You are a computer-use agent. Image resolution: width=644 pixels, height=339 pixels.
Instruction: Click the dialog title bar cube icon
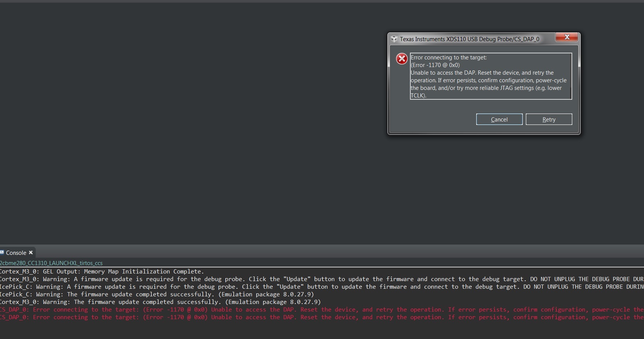pyautogui.click(x=394, y=39)
